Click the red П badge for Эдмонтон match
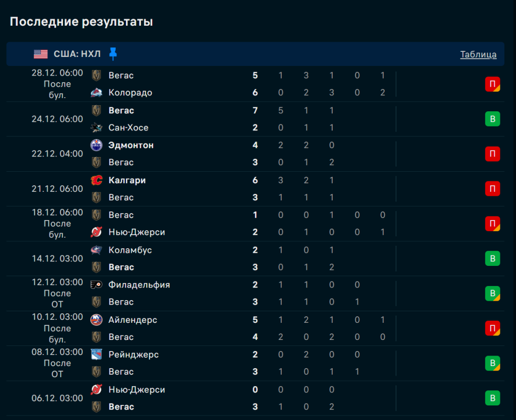 point(492,154)
